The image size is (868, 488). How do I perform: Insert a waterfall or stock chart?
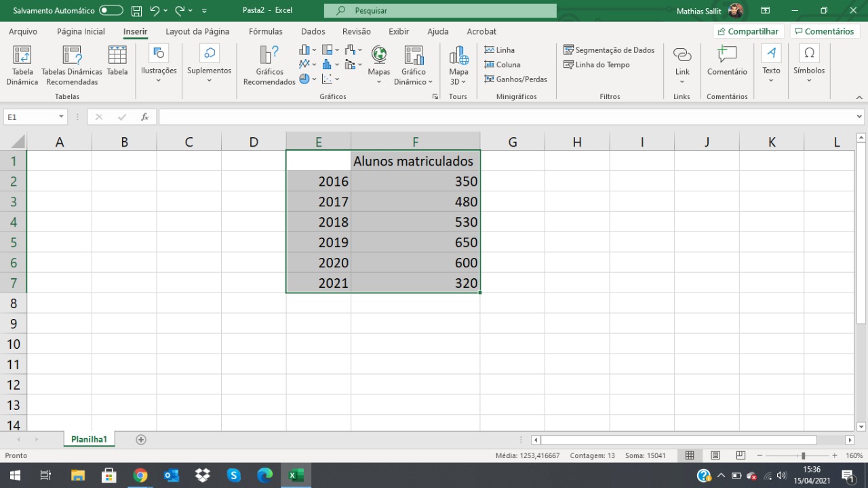pos(353,50)
